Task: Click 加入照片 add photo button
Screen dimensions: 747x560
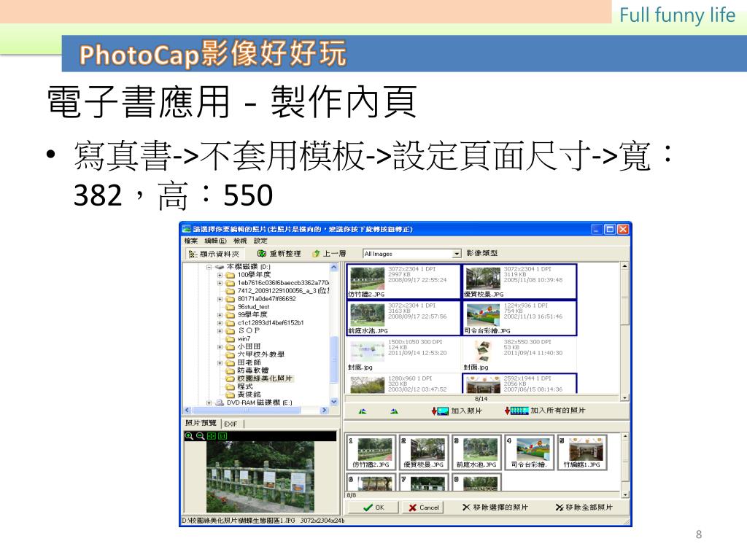Action: 457,411
